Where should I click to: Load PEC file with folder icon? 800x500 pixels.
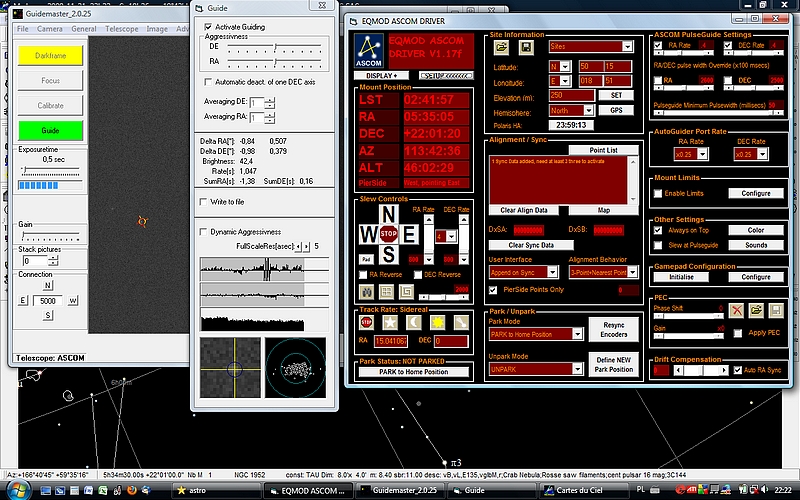pyautogui.click(x=756, y=310)
